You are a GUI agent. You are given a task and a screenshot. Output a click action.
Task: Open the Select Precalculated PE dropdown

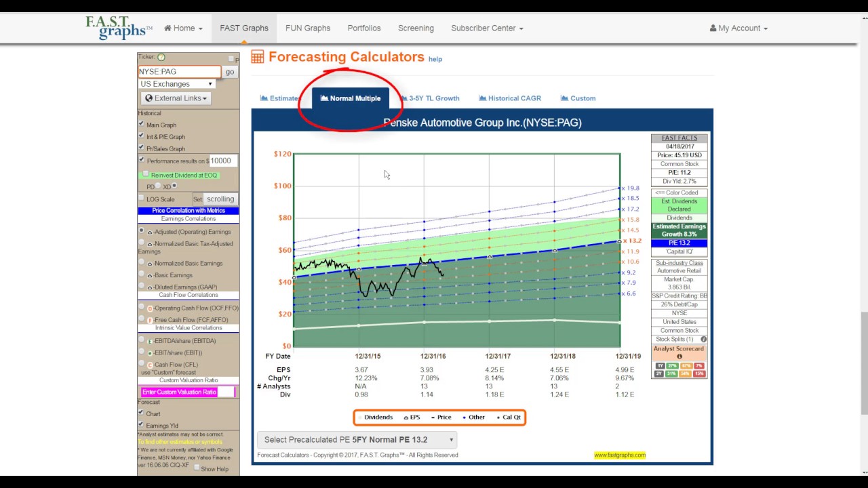357,440
